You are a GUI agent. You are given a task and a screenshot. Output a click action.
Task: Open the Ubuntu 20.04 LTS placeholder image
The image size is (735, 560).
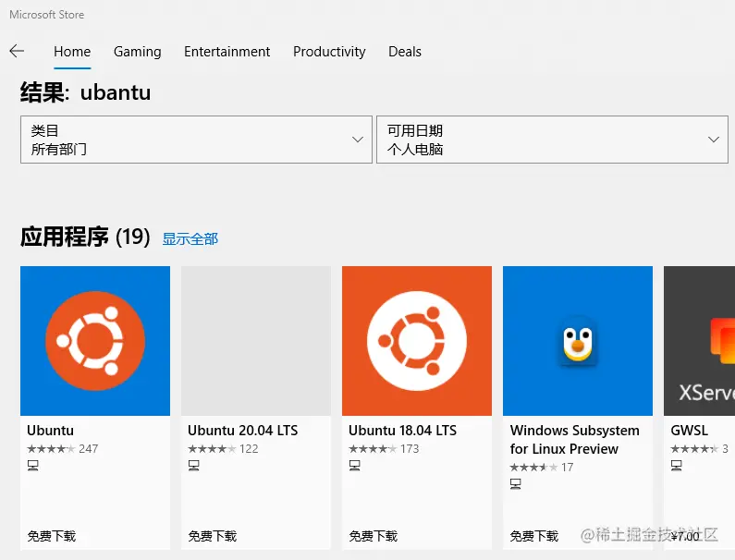coord(256,341)
